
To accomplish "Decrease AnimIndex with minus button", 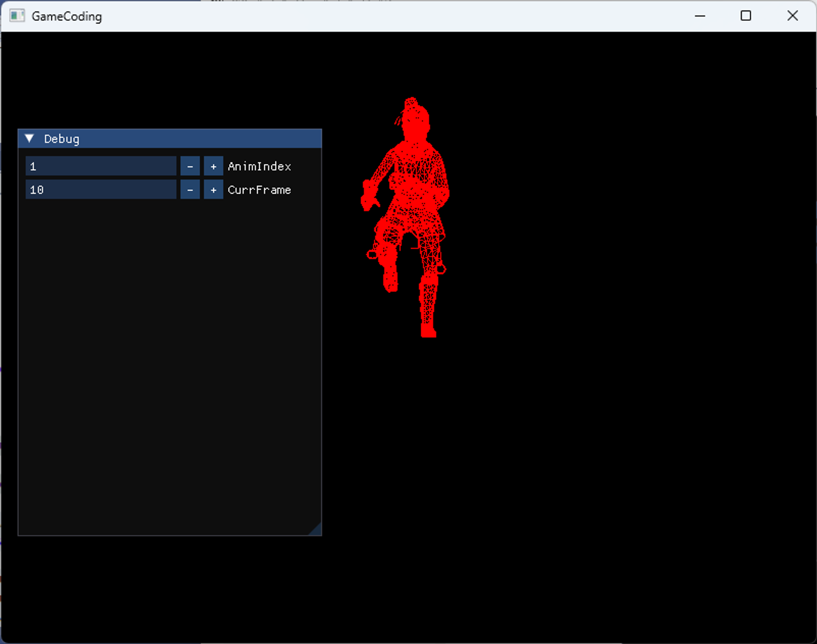I will [190, 166].
